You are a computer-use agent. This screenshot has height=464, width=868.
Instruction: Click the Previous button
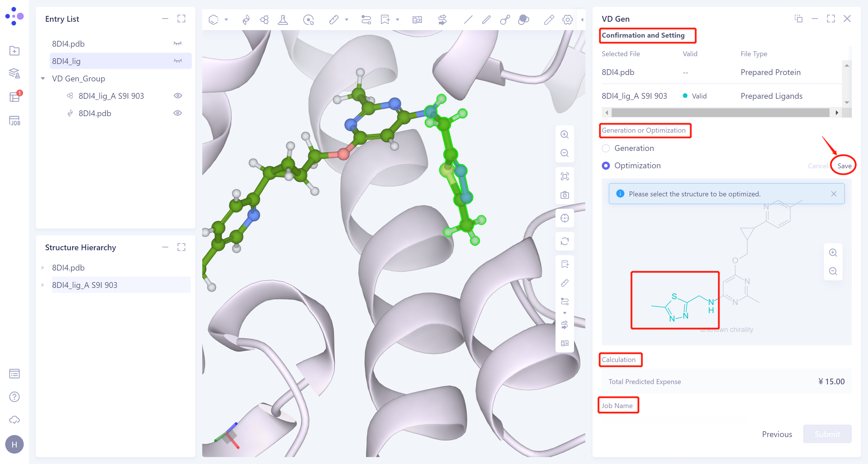pyautogui.click(x=777, y=434)
